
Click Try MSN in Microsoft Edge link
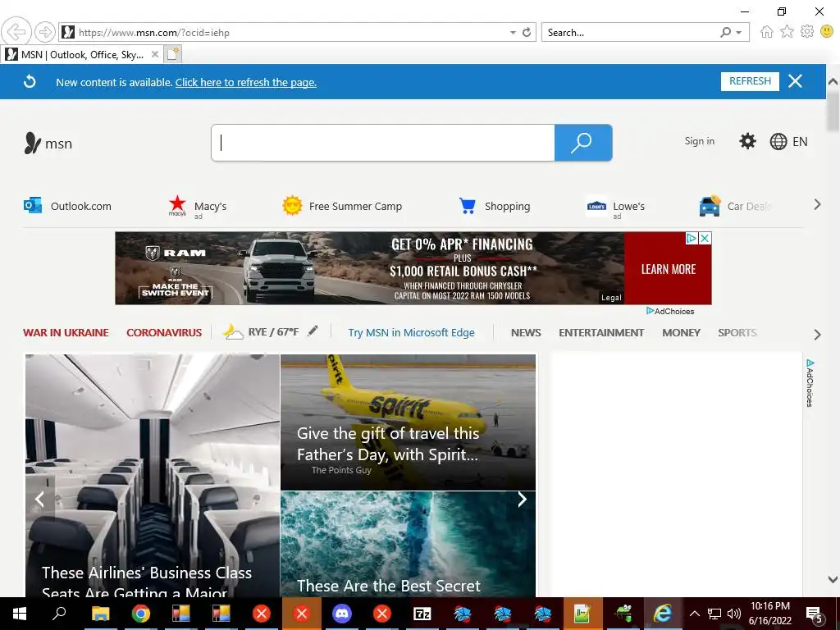(412, 333)
